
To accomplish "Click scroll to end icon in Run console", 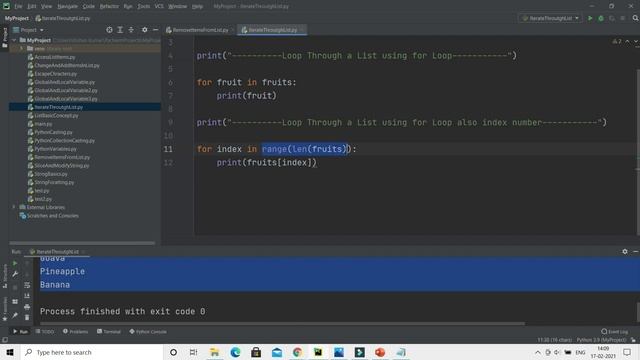I will pos(27,296).
